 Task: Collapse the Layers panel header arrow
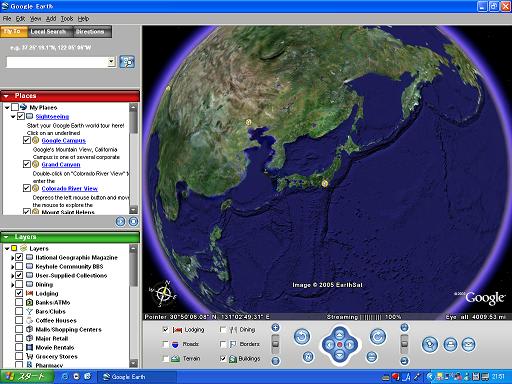pos(6,237)
